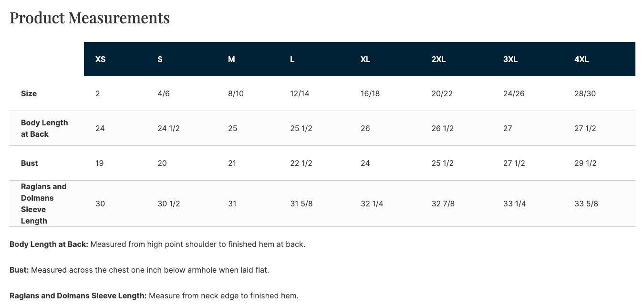Screen dimensions: 644x306
Task: Click the 12/14 size cell
Action: point(300,93)
